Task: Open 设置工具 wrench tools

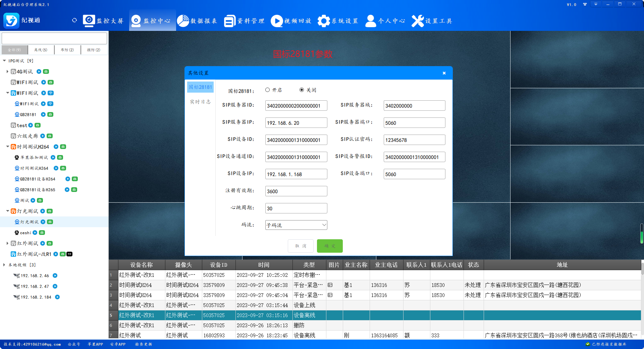Action: 432,21
